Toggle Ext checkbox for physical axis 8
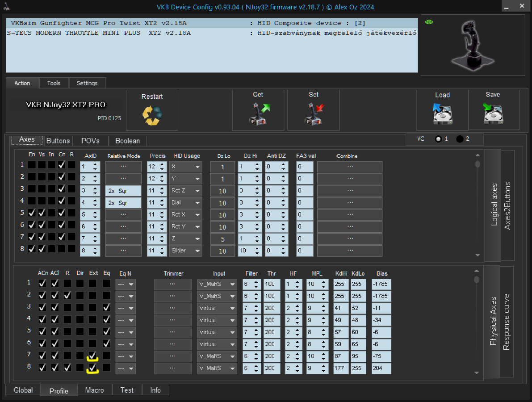 92,368
